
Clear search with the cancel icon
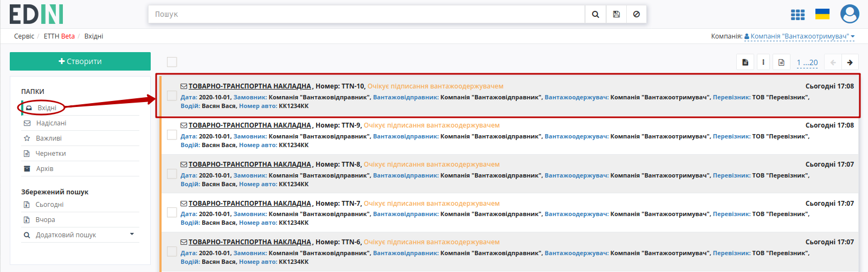point(636,14)
